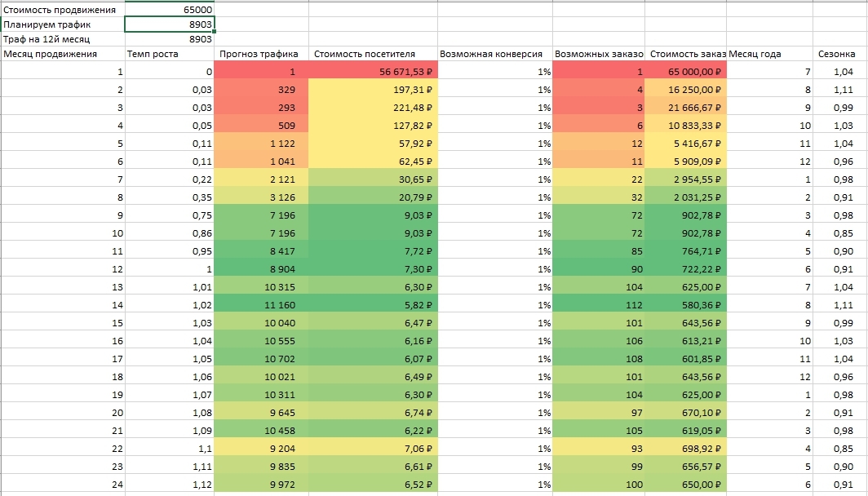Click the selected cell containing 8903 under Планируем трафик

coord(170,24)
